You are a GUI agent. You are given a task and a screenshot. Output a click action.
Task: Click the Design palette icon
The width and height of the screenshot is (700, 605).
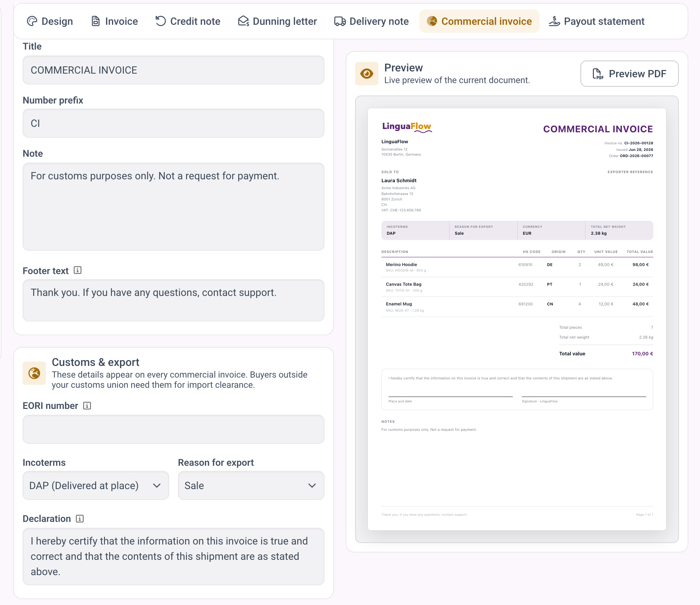[32, 21]
